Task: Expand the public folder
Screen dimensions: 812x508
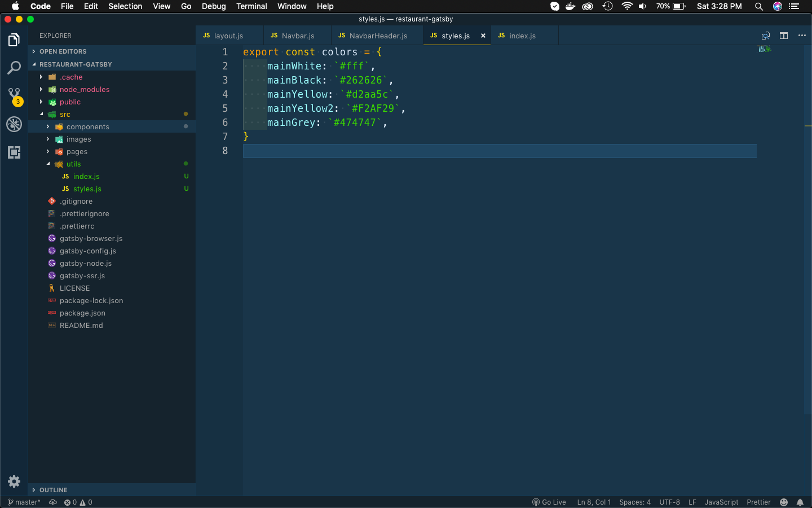Action: 112,102
